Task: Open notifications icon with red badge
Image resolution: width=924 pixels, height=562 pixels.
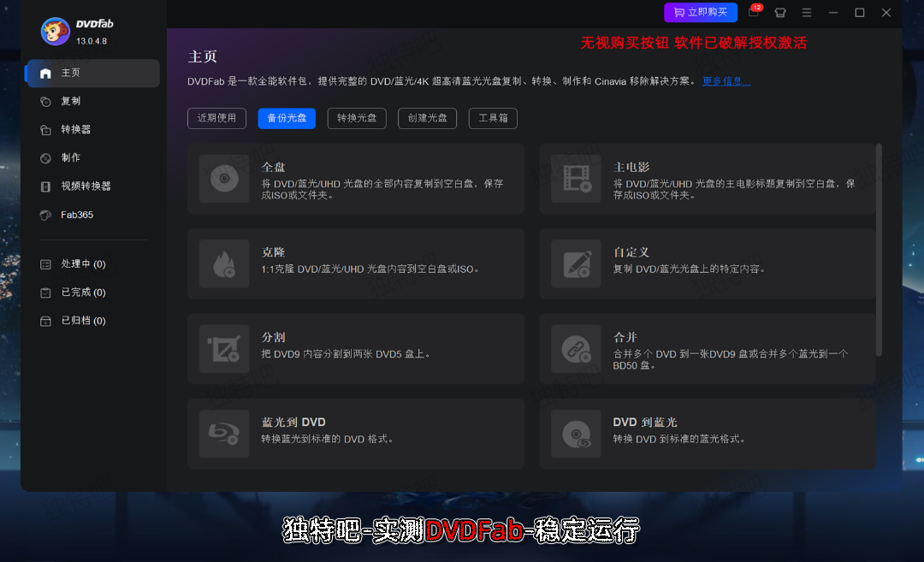Action: pyautogui.click(x=753, y=12)
